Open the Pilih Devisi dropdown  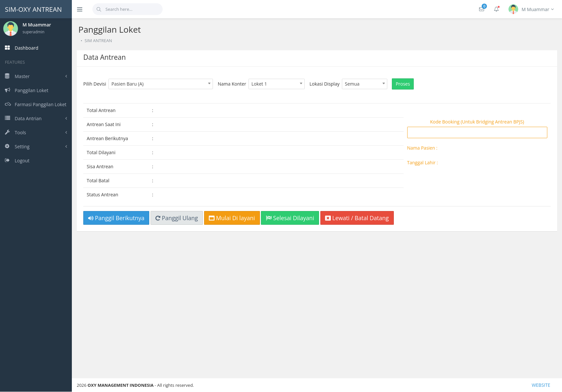[x=161, y=84]
